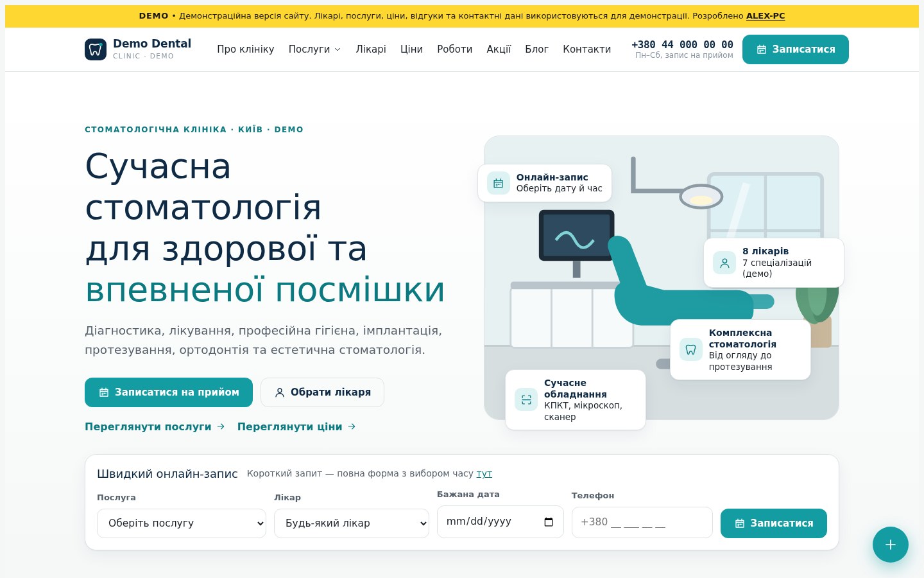Follow the Переглянути ціни link
924x578 pixels.
[x=296, y=426]
